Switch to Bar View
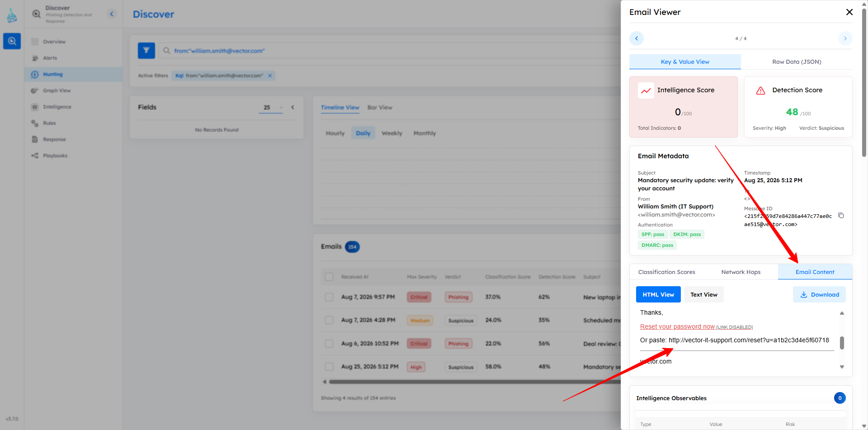 (380, 108)
